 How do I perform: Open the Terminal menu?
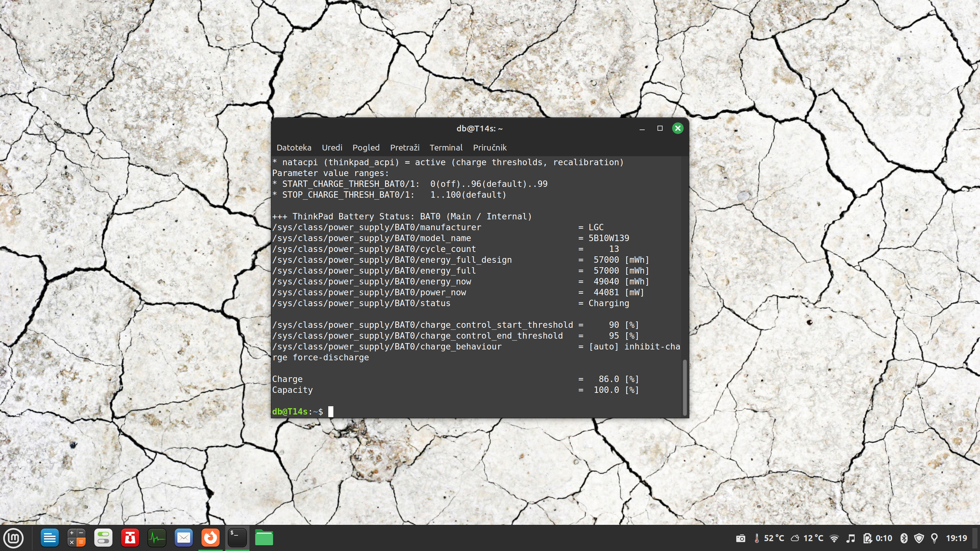[446, 148]
